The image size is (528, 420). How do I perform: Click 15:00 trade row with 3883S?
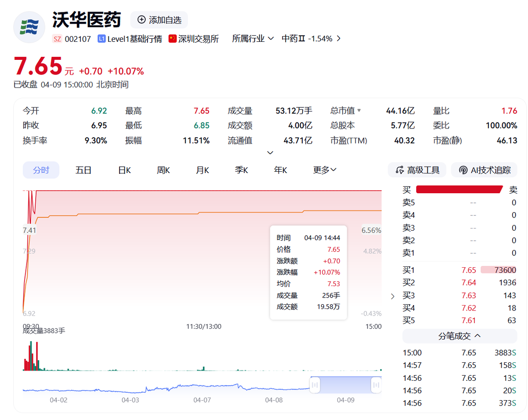[x=460, y=353]
